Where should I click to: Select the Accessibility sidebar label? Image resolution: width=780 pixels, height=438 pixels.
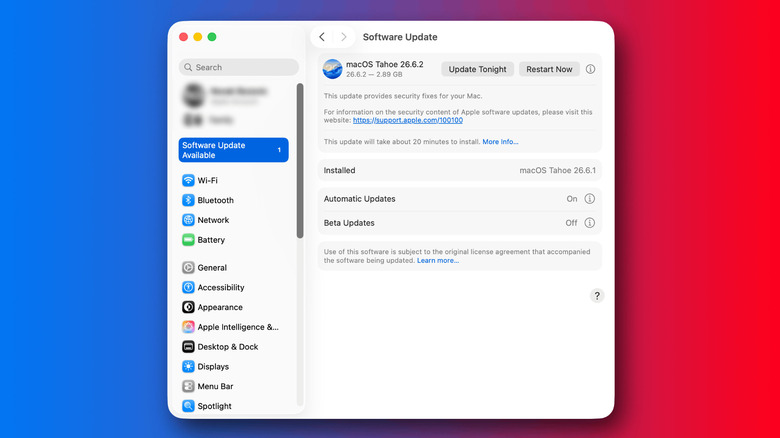click(x=221, y=287)
